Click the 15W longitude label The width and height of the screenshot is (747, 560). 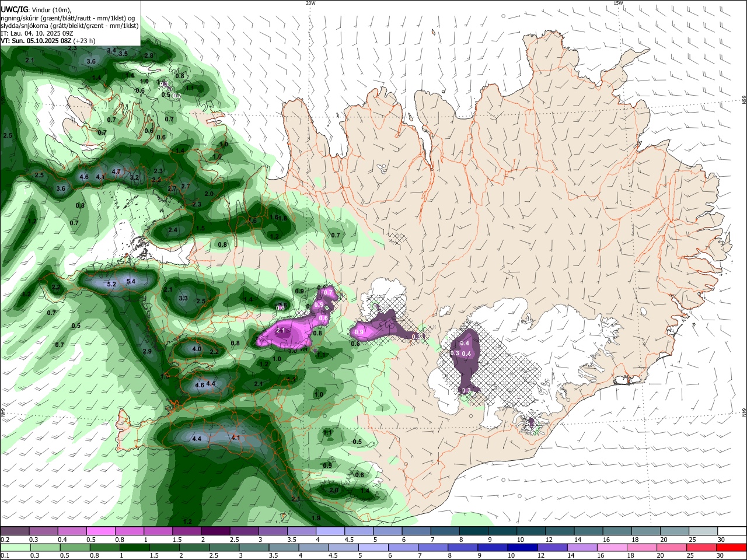[x=618, y=3]
